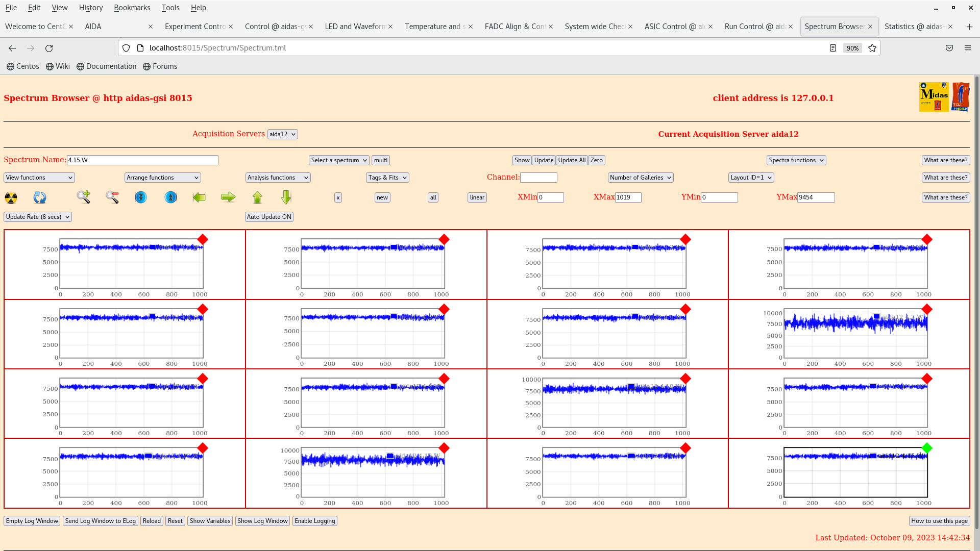Click the blue double down arrow icon
This screenshot has width=980, height=551.
coord(141,197)
